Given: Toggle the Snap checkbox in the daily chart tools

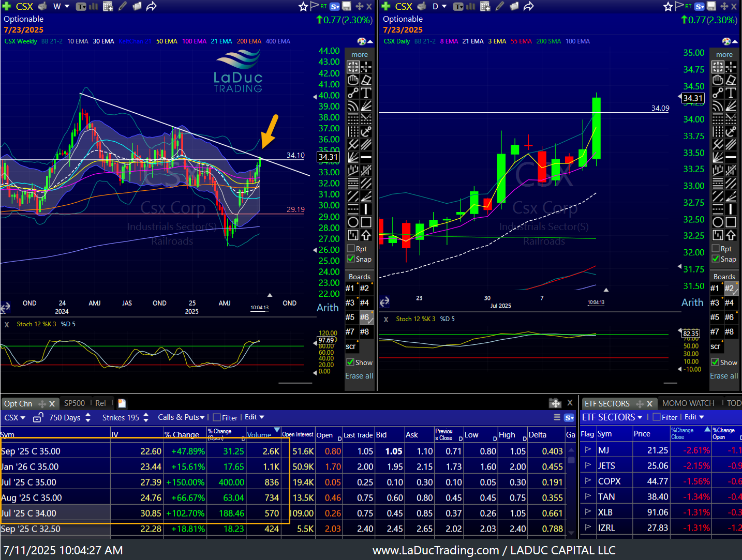Looking at the screenshot, I should click(716, 259).
